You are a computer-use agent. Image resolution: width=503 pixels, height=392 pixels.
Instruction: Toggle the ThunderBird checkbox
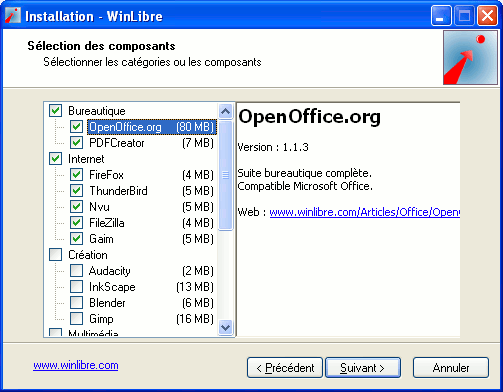[76, 191]
